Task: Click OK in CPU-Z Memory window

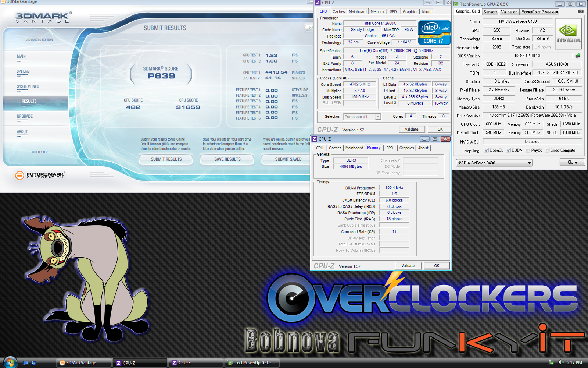Action: pos(437,266)
